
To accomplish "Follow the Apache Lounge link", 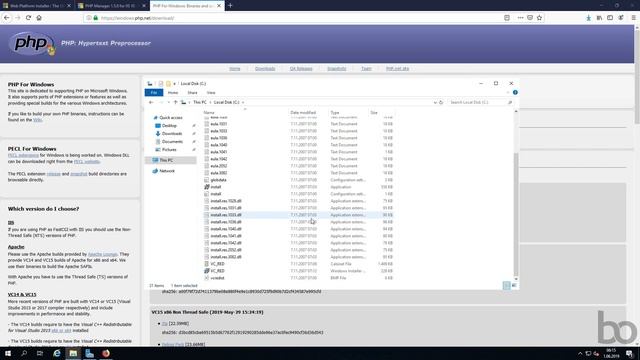I will [102, 254].
